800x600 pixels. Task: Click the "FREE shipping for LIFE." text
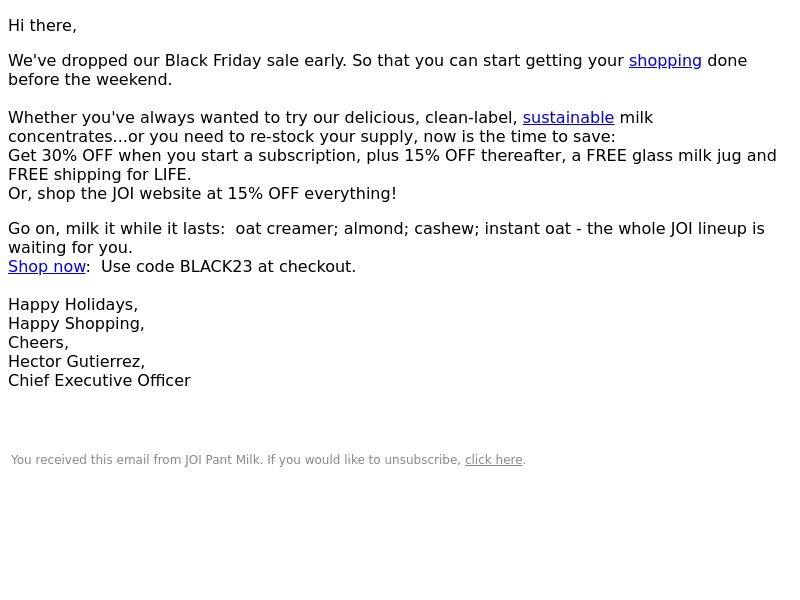pyautogui.click(x=99, y=174)
